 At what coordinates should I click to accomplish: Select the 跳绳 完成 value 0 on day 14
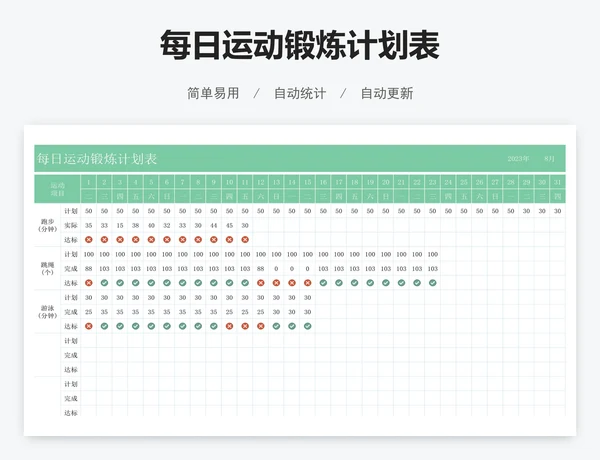click(292, 269)
